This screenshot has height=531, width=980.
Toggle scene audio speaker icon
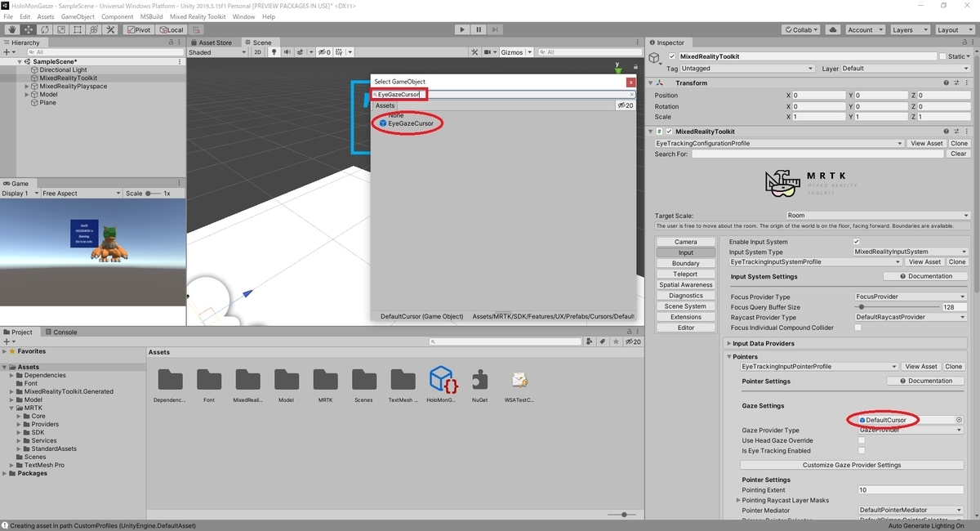287,52
